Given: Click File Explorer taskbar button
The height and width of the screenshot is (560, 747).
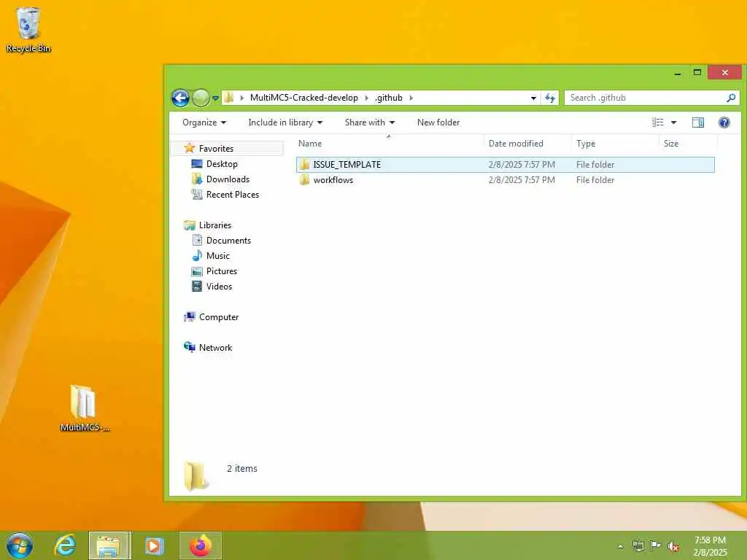Looking at the screenshot, I should [109, 545].
